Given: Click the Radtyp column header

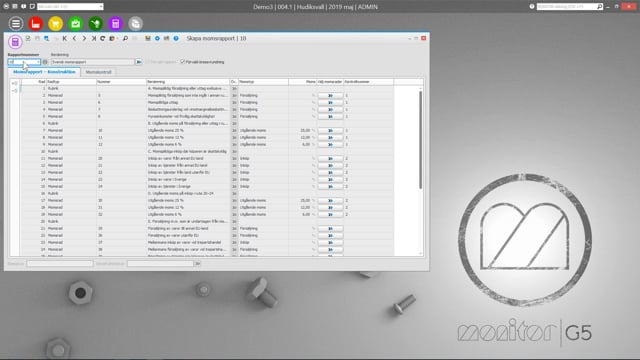Looking at the screenshot, I should point(71,82).
